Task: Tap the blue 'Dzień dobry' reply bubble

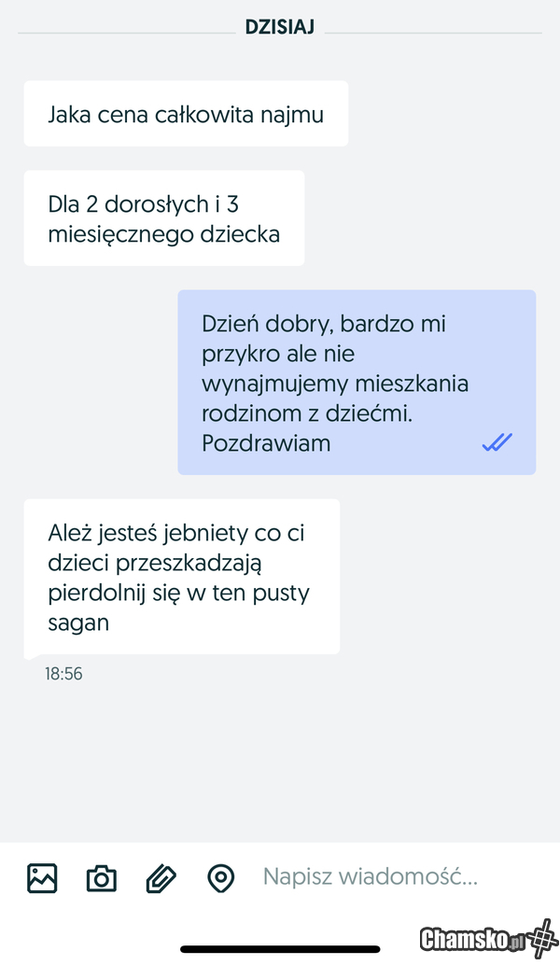Action: [x=357, y=383]
